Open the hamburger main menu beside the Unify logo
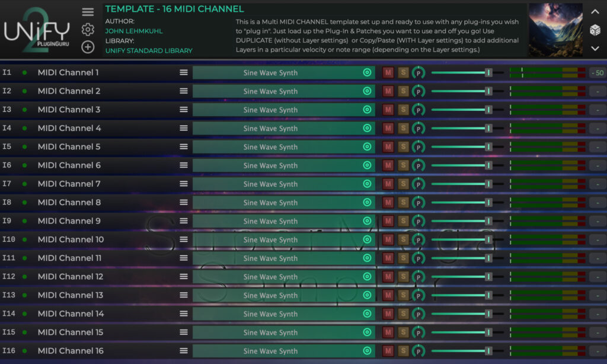Screen dimensions: 607x364 pyautogui.click(x=88, y=12)
